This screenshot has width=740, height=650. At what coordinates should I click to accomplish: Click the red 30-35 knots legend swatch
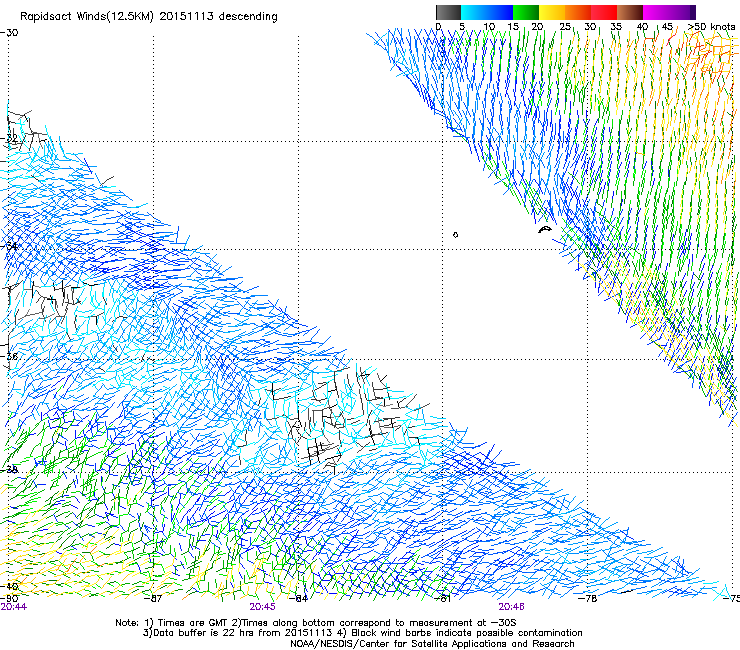604,12
